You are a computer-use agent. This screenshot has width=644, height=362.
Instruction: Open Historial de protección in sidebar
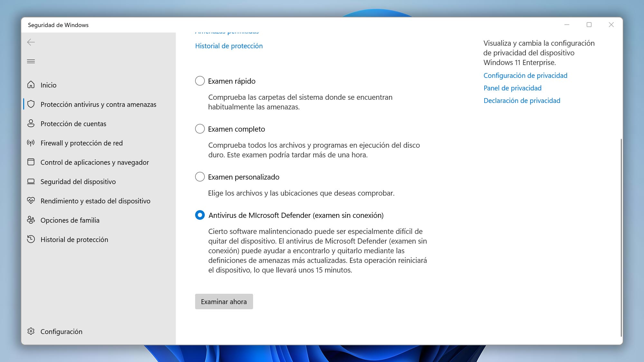tap(99, 239)
